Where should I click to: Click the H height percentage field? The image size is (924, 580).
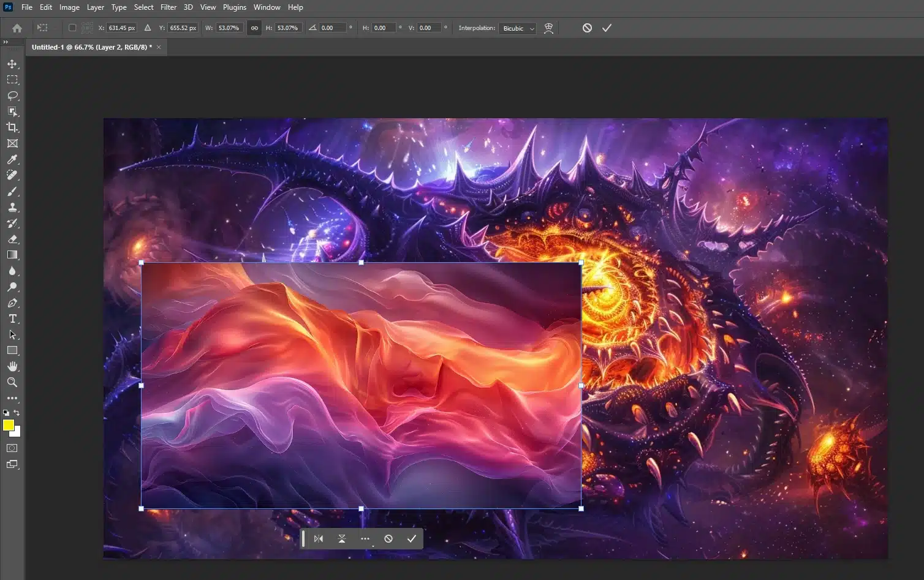tap(288, 28)
